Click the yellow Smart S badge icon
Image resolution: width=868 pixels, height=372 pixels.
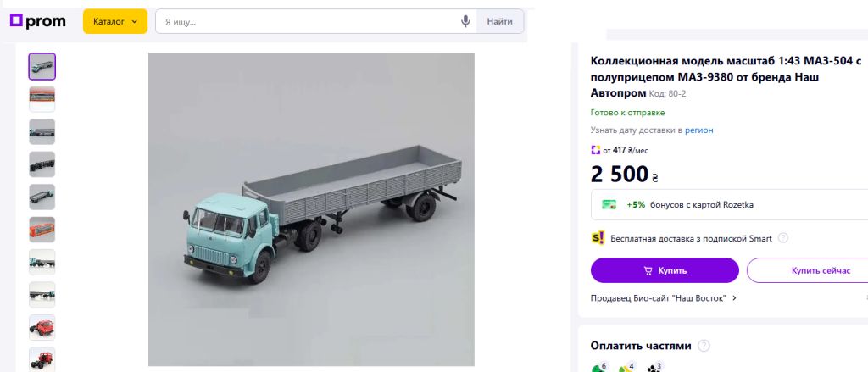[598, 238]
